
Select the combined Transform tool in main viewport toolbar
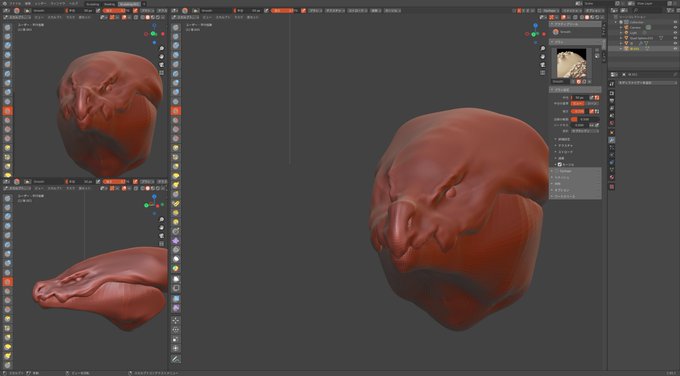click(176, 348)
